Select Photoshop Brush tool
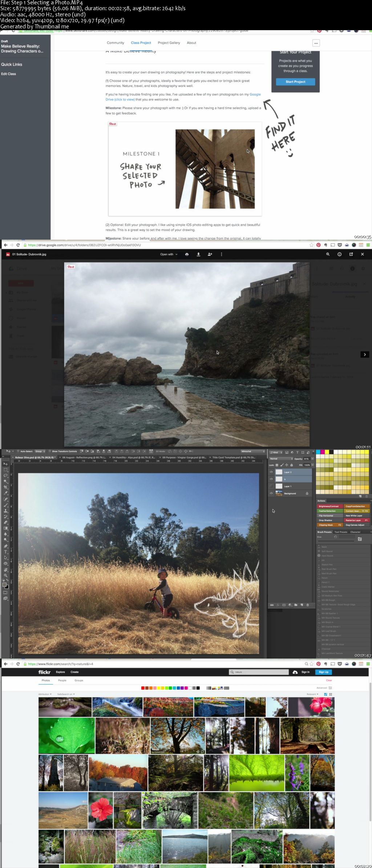 click(x=5, y=505)
